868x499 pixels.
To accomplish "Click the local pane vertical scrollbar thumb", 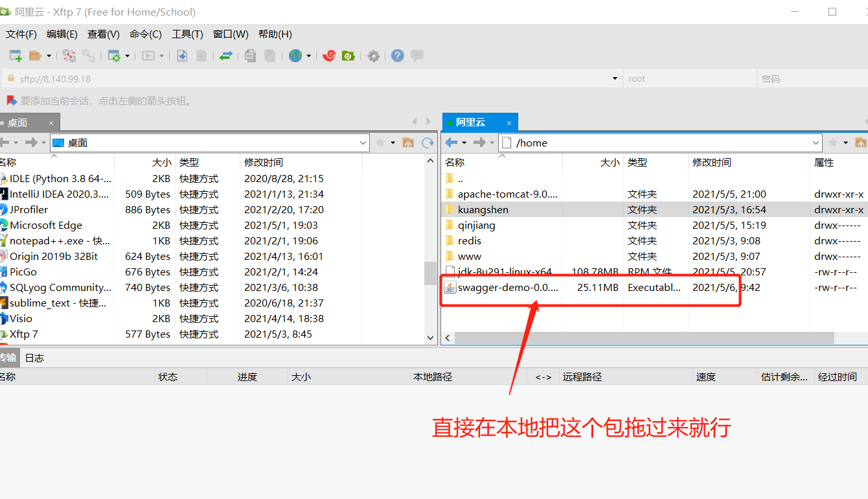I will [x=431, y=273].
